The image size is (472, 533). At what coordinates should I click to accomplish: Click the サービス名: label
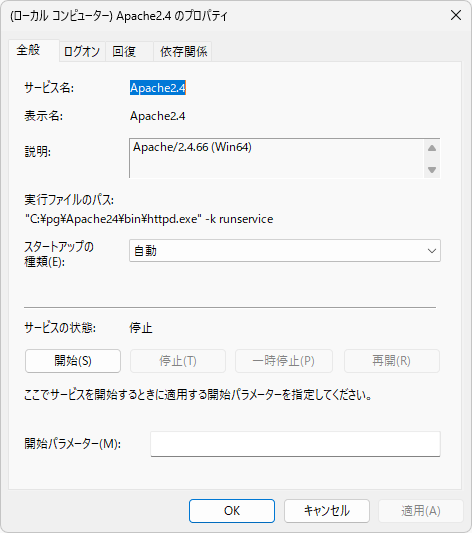click(x=49, y=88)
